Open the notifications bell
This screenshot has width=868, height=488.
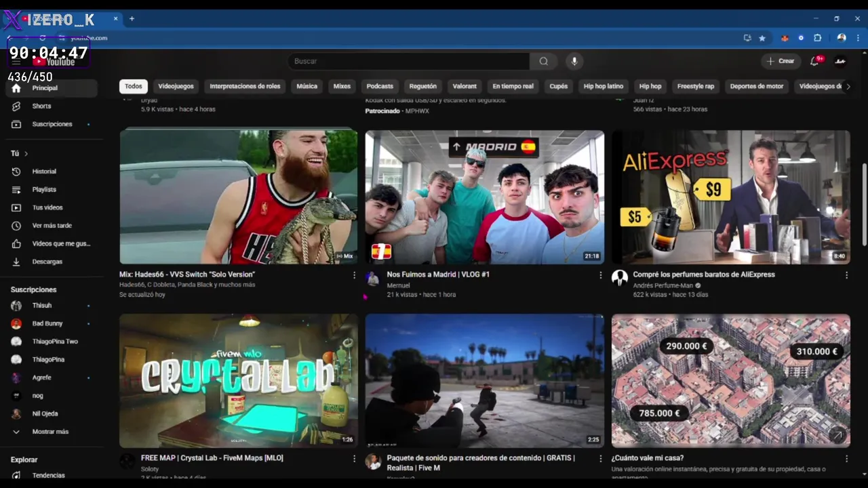pos(815,61)
